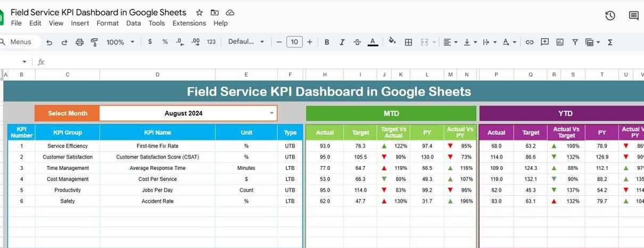Screen dimensions: 644x248
Task: Click the Insert chart icon
Action: 559,42
